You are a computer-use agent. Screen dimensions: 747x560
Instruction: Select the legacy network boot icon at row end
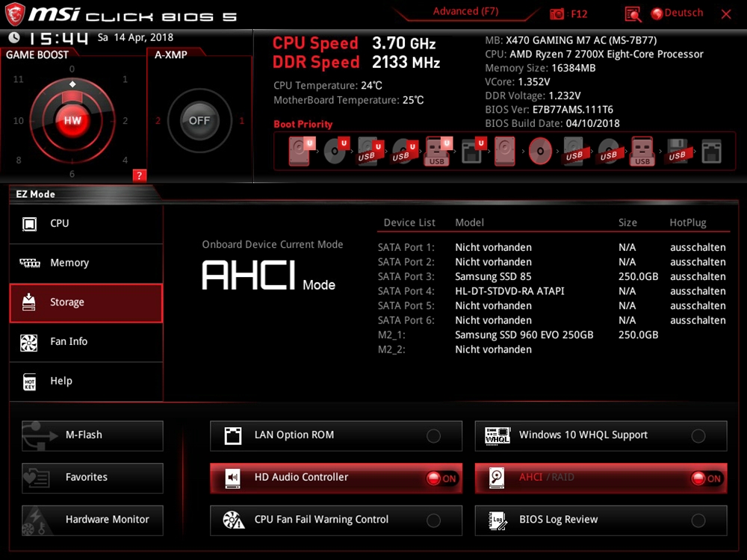coord(712,152)
